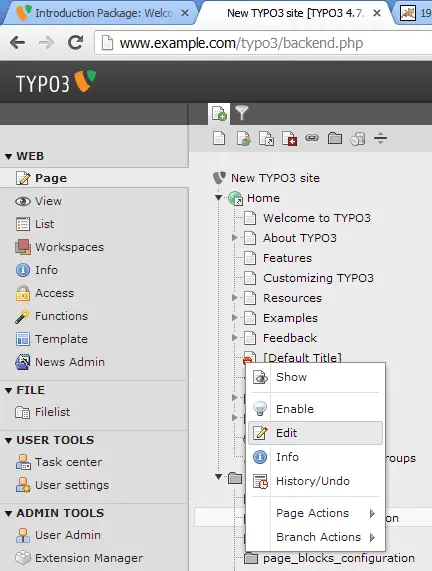Select recycler page type icon
432x571 pixels.
[358, 139]
